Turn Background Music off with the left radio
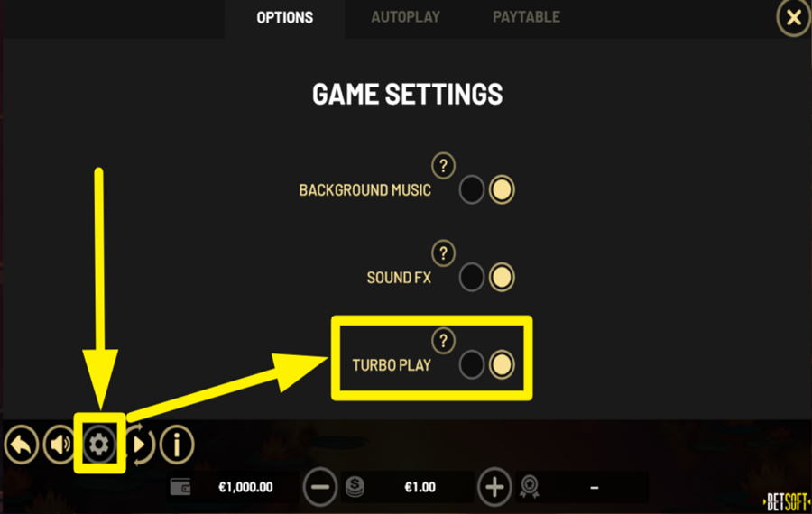Screen dimensions: 812x514 coord(471,189)
